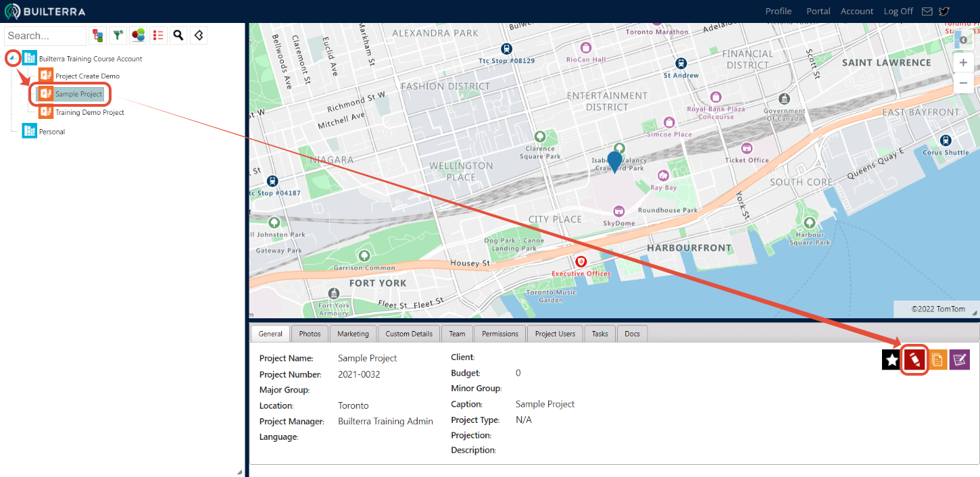Click the Toronto location value text
Image resolution: width=980 pixels, height=477 pixels.
click(x=353, y=405)
